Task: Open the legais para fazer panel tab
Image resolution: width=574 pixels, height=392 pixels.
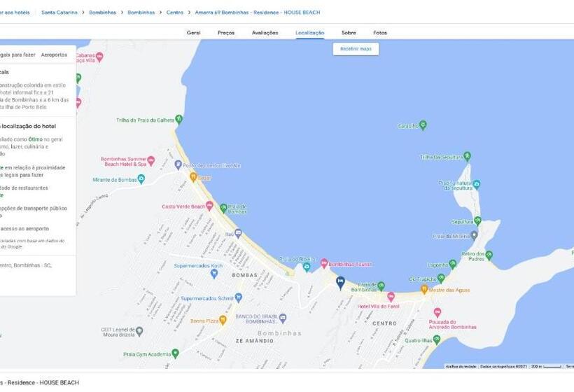Action: point(17,55)
